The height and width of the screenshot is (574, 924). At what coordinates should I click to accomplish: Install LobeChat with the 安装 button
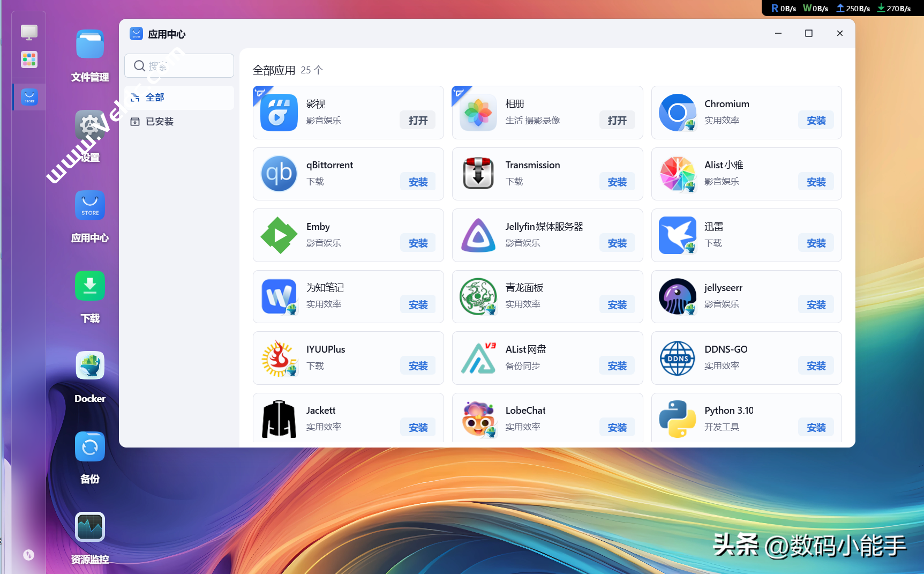tap(617, 428)
